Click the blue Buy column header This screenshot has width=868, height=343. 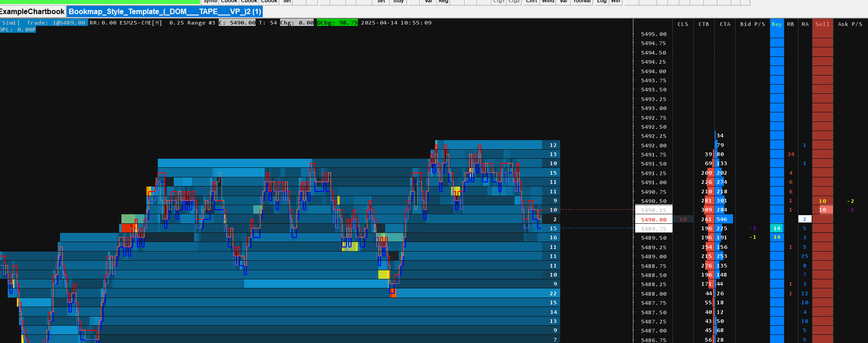point(777,24)
